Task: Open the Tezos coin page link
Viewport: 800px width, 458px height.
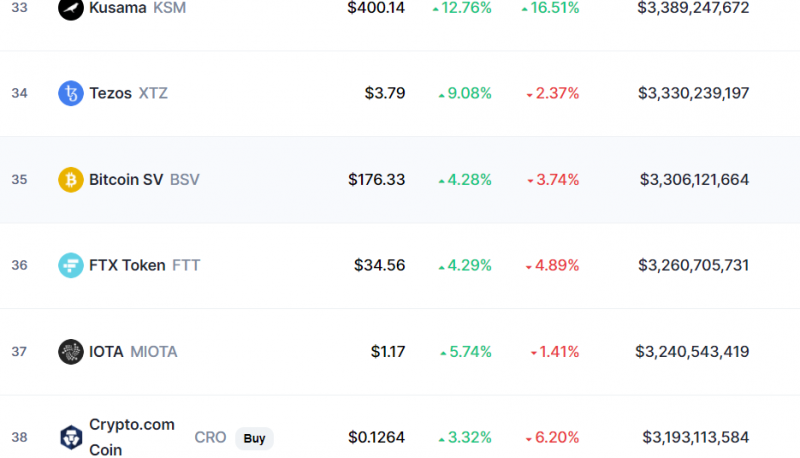Action: coord(110,93)
